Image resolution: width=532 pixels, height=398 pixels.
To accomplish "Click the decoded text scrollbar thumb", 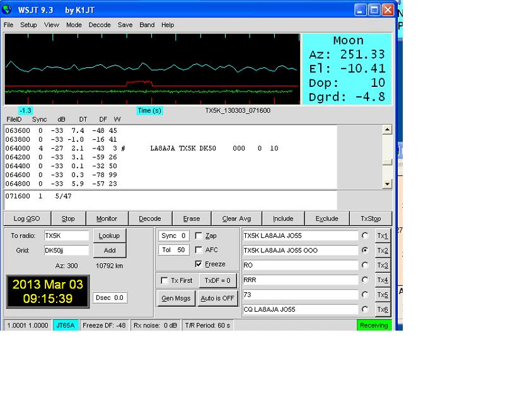I will [x=387, y=162].
